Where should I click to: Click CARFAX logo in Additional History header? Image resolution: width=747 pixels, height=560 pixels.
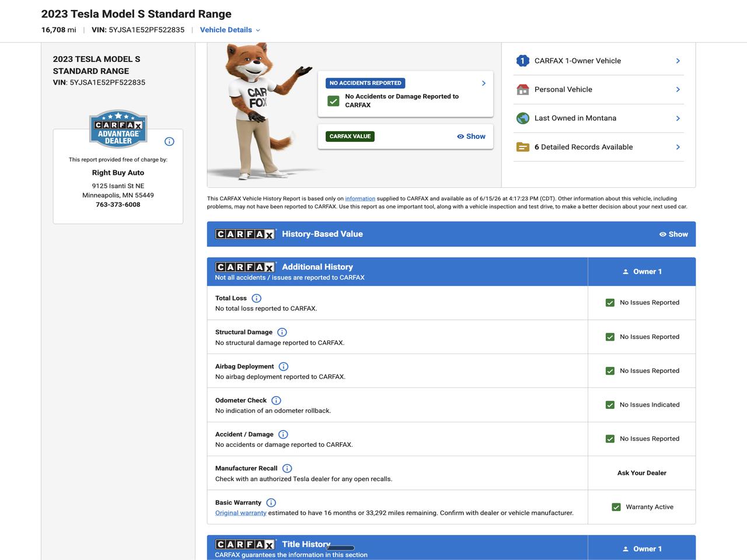(245, 267)
